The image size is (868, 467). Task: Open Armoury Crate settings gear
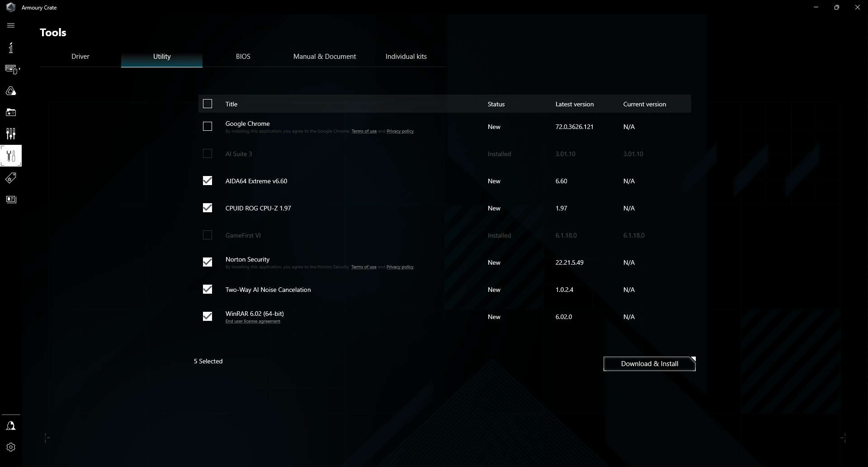(x=11, y=447)
